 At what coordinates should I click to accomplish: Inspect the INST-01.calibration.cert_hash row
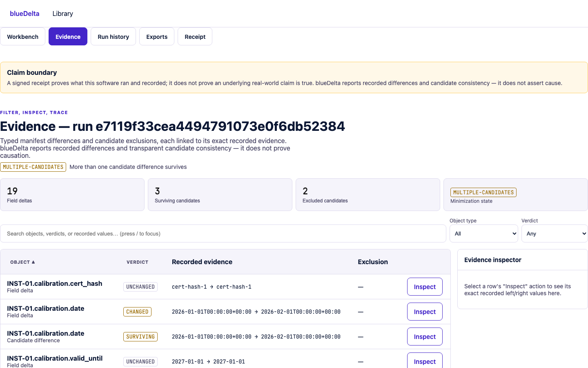pos(425,287)
